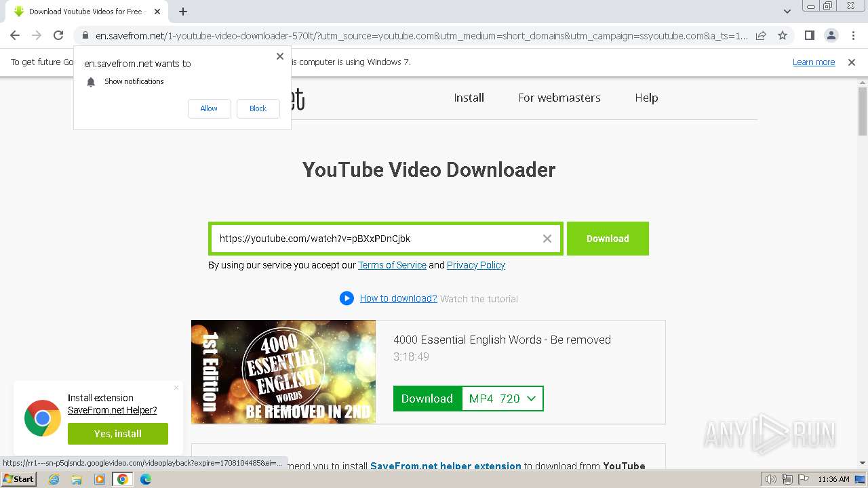Click the video duration 3:18:49
This screenshot has width=868, height=488.
pyautogui.click(x=411, y=357)
